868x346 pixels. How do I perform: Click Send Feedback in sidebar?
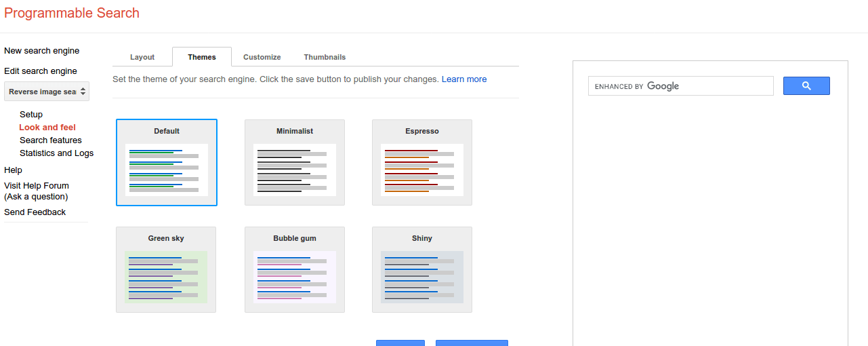coord(35,212)
